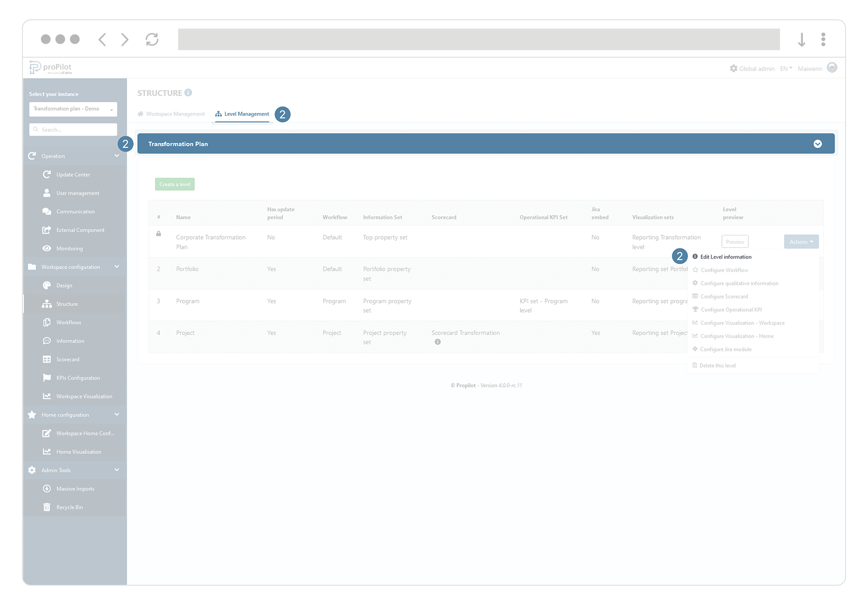Click the info icon beside STRUCTURE title
The height and width of the screenshot is (609, 868).
(x=188, y=93)
